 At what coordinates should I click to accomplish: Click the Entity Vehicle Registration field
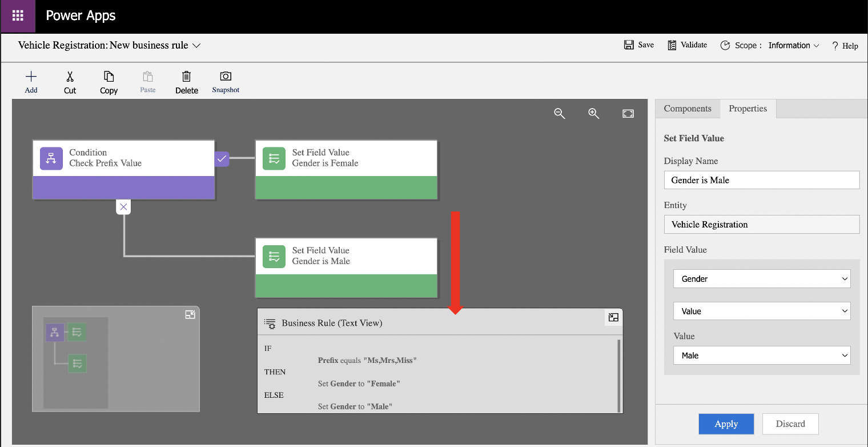click(762, 224)
